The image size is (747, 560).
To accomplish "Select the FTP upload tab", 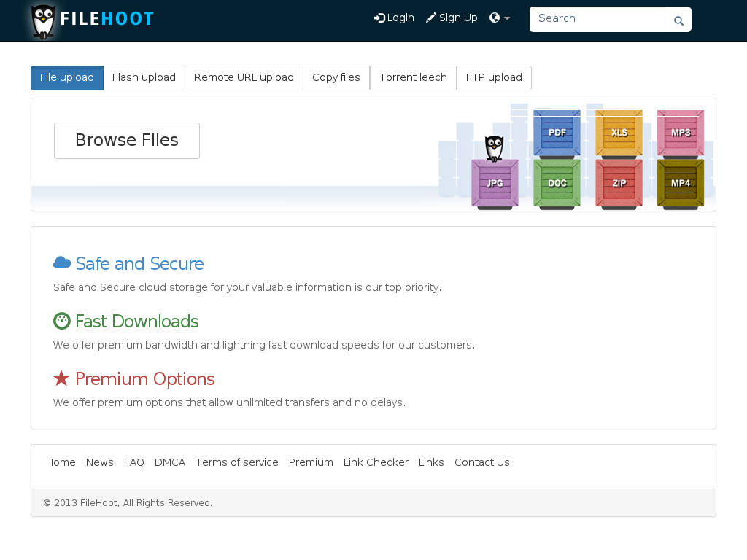I will coord(494,77).
